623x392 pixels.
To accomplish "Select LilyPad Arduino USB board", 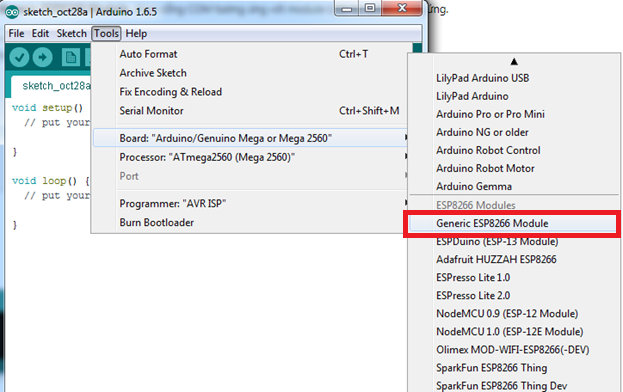I will pos(514,78).
